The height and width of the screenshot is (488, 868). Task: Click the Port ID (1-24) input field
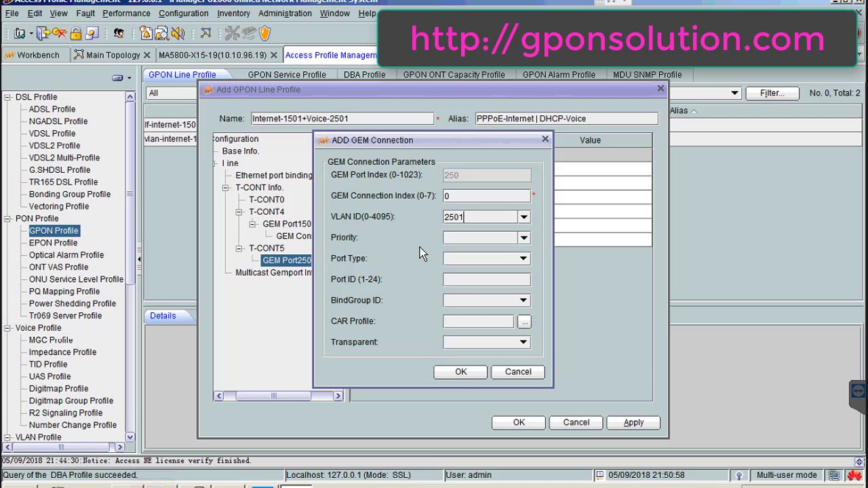tap(487, 279)
